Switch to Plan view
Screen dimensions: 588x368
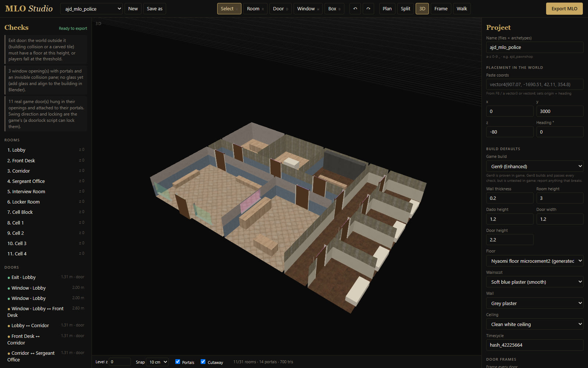pyautogui.click(x=387, y=8)
